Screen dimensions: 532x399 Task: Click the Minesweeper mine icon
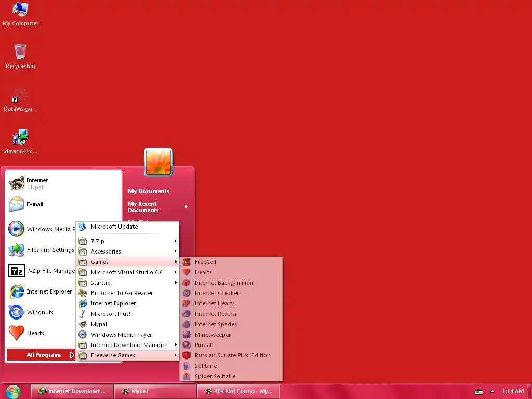[187, 335]
